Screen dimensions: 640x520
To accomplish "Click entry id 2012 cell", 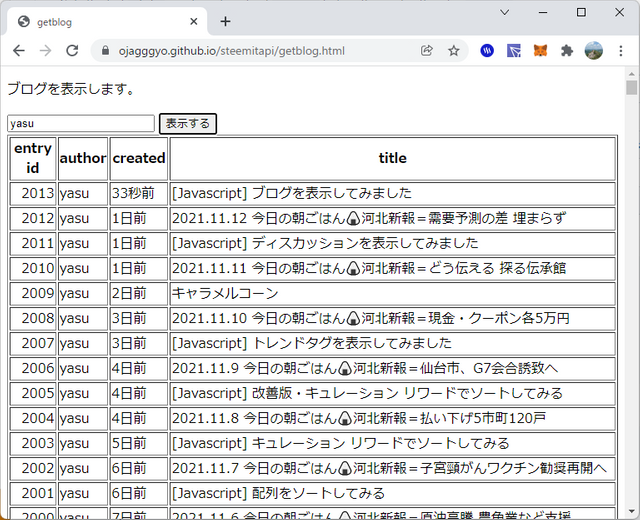I will point(33,218).
